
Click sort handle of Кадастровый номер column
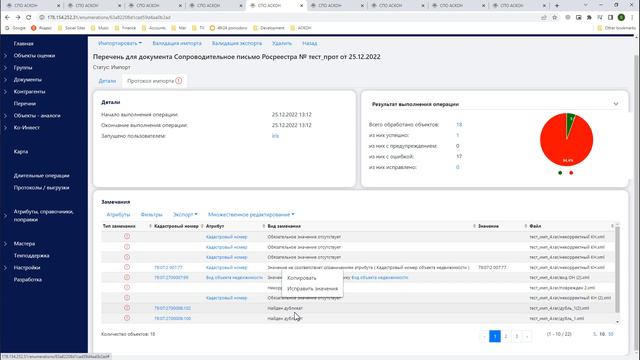coord(202,226)
